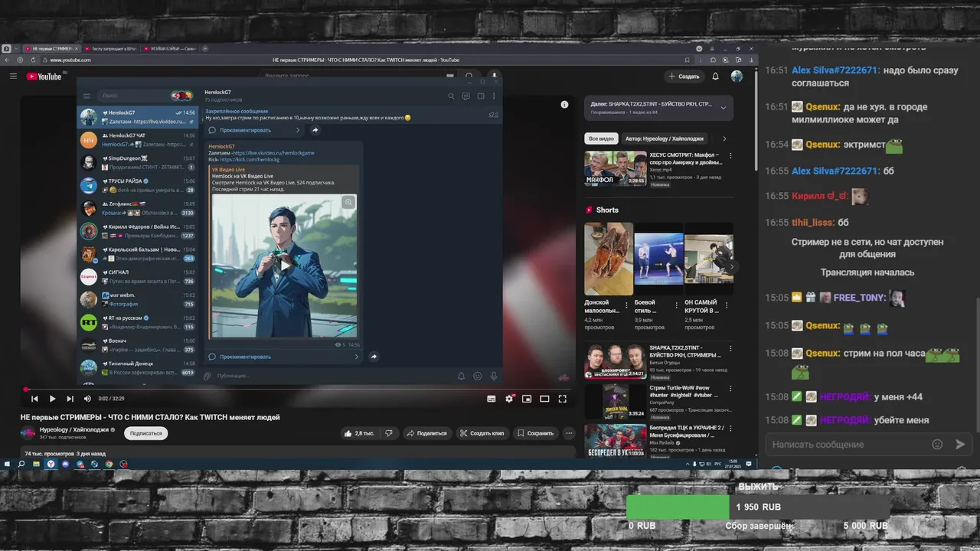This screenshot has width=980, height=551.
Task: Click the red video progress bar
Action: pyautogui.click(x=299, y=389)
